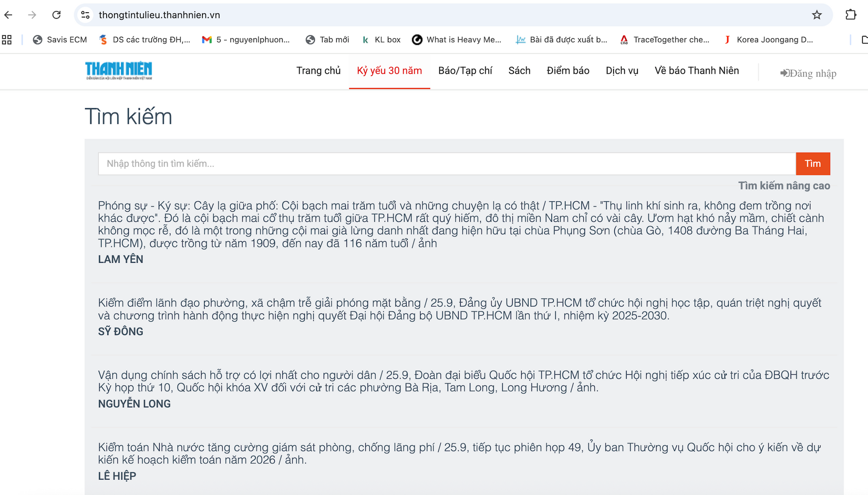The height and width of the screenshot is (495, 868).
Task: Click the Đăng nhập login link
Action: tap(808, 73)
